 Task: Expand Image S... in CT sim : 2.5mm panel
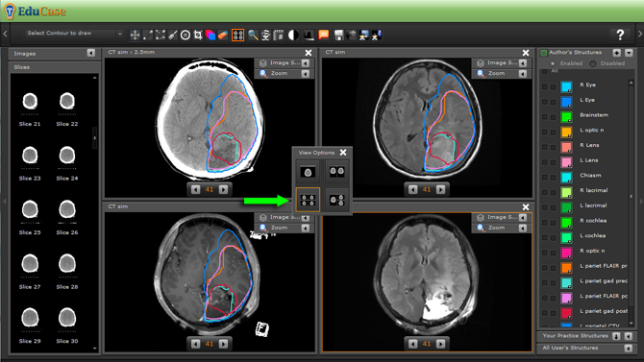point(305,63)
